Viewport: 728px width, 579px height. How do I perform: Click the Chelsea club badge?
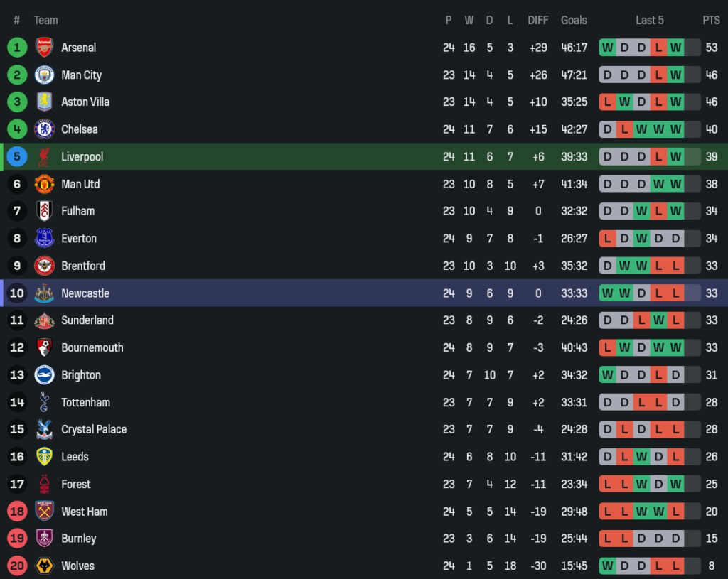(44, 129)
